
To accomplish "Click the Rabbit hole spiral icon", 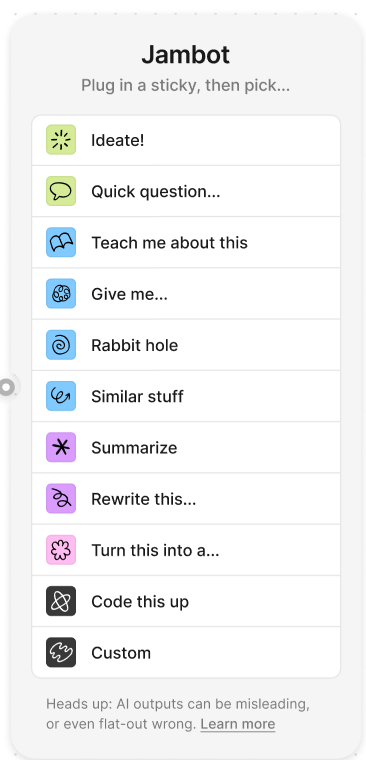I will click(x=61, y=345).
